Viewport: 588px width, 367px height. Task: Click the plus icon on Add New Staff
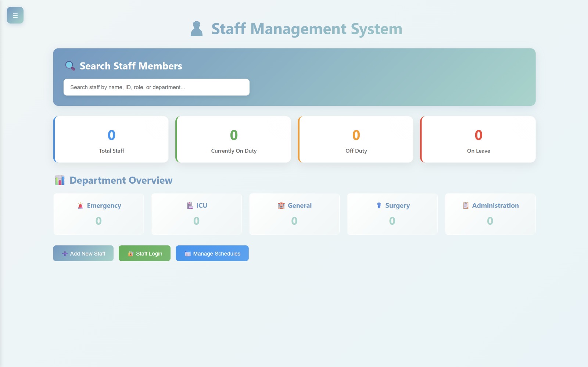(65, 254)
